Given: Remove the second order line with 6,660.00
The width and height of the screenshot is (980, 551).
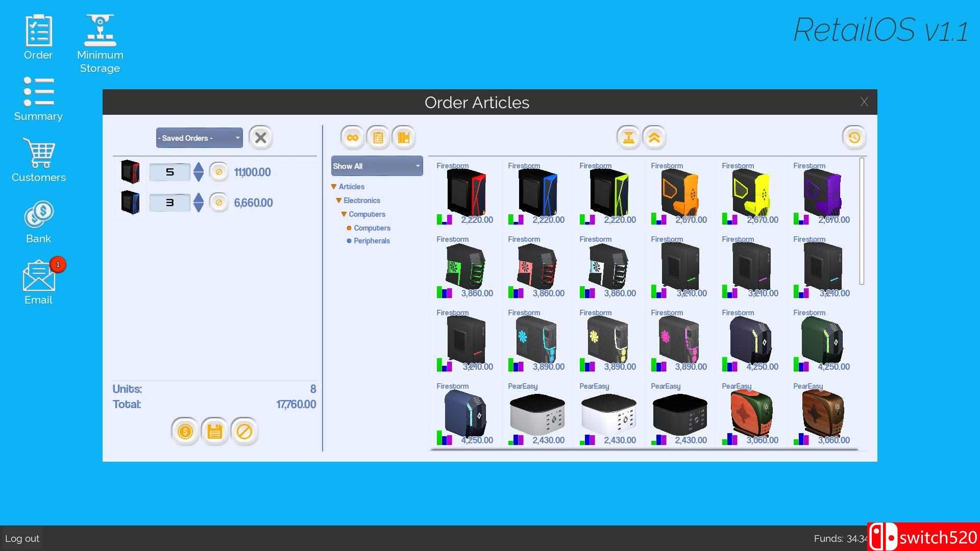Looking at the screenshot, I should tap(218, 203).
